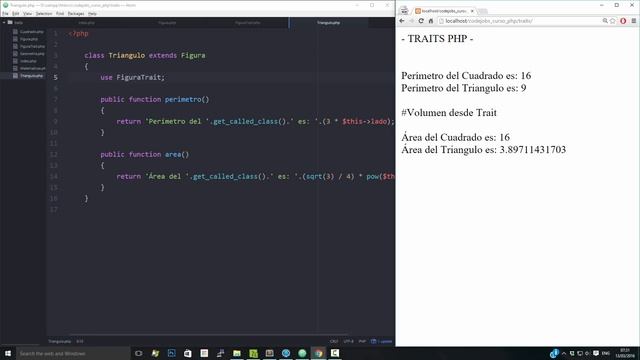640x360 pixels.
Task: Click file icon beside Cuadrado.php in tree
Action: point(15,32)
